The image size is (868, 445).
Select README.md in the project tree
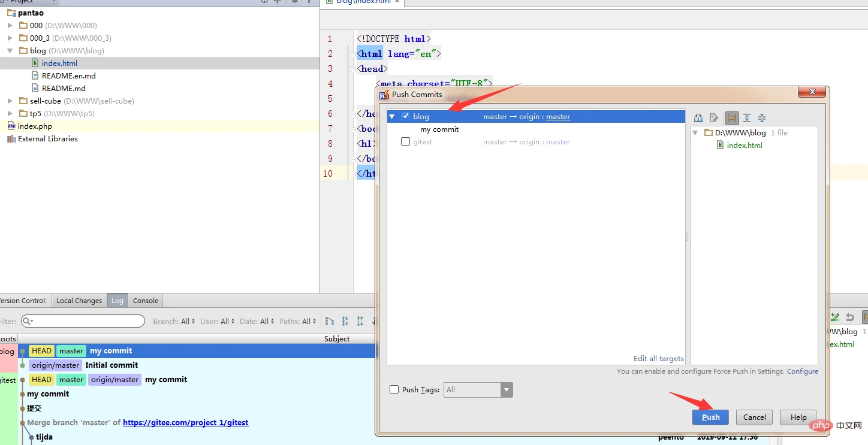click(x=64, y=89)
